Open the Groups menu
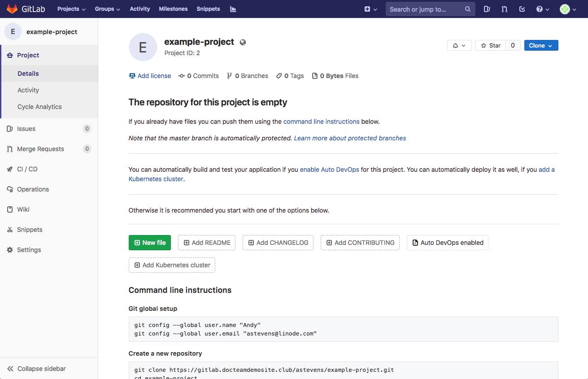This screenshot has height=379, width=588. click(107, 9)
